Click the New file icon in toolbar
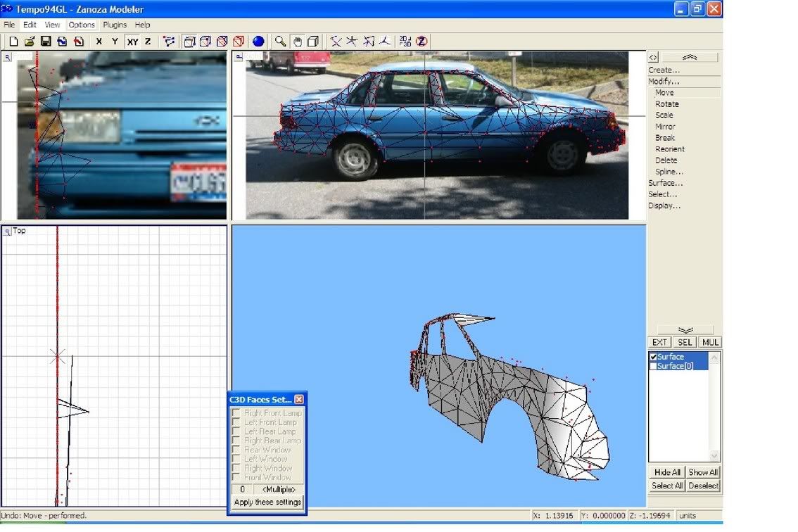 pyautogui.click(x=13, y=42)
